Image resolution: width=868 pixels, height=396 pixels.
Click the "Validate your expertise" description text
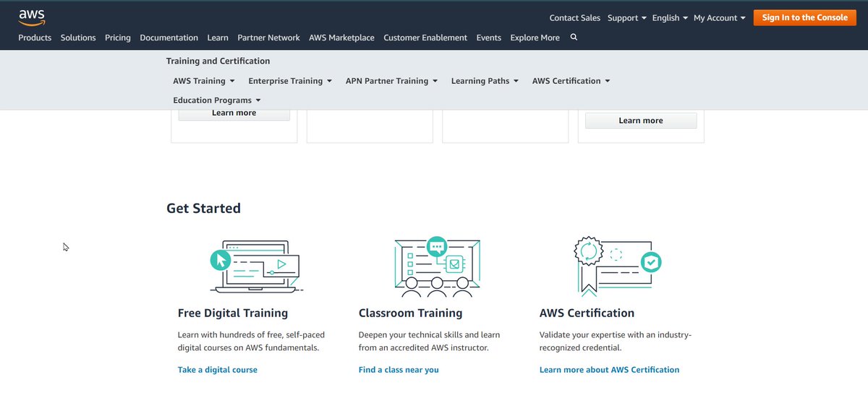point(616,342)
